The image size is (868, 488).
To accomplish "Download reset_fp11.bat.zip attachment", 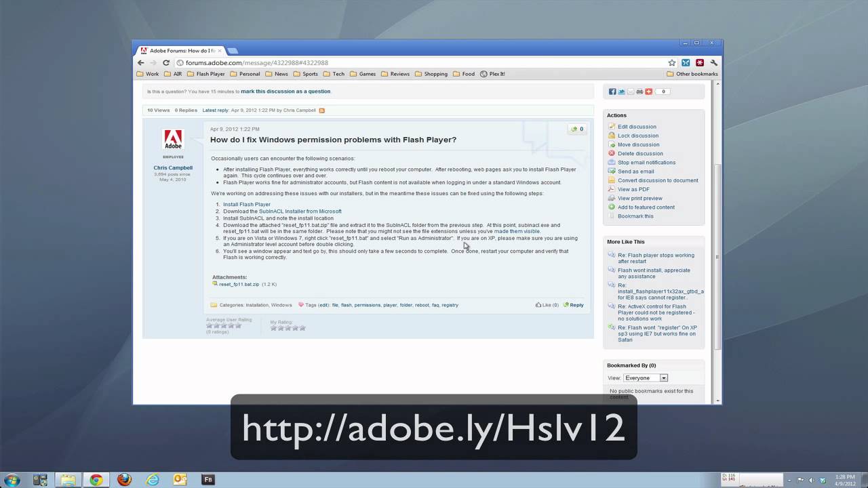I will pos(239,285).
